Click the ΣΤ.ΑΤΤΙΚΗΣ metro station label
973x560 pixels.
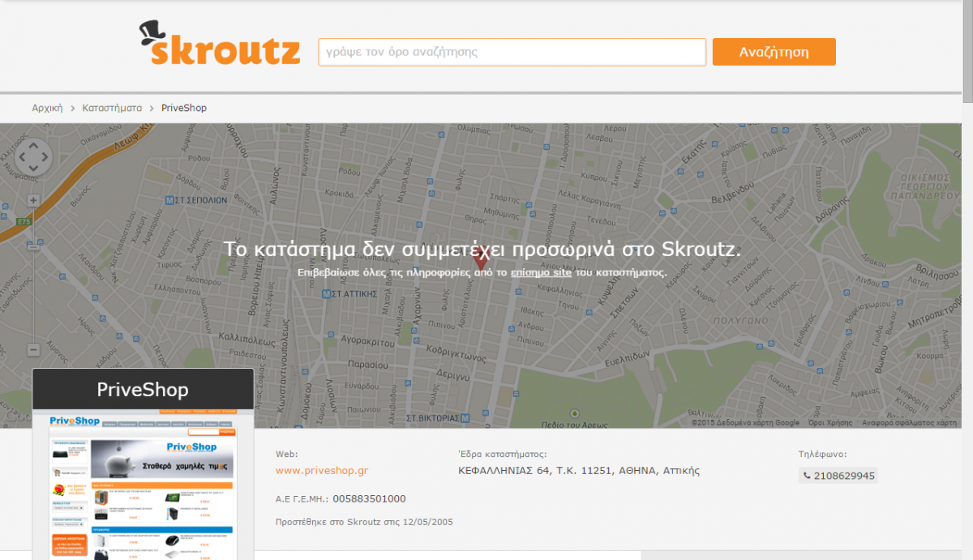[x=349, y=293]
